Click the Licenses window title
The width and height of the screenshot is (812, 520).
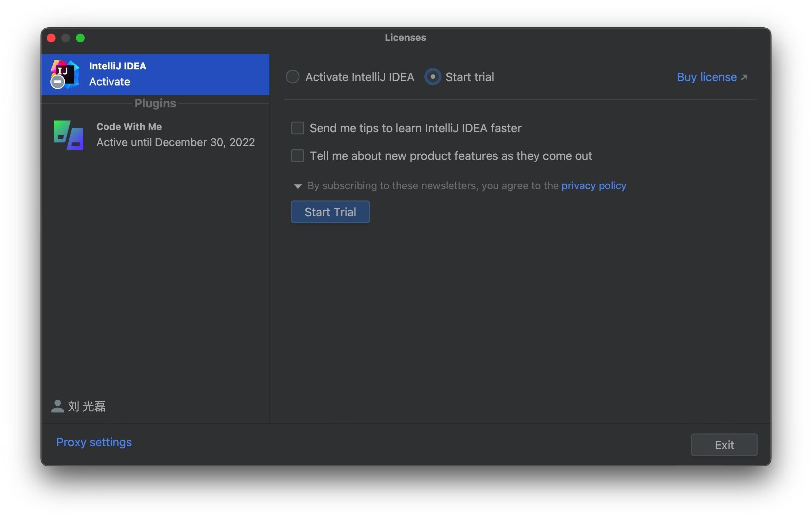pos(405,38)
